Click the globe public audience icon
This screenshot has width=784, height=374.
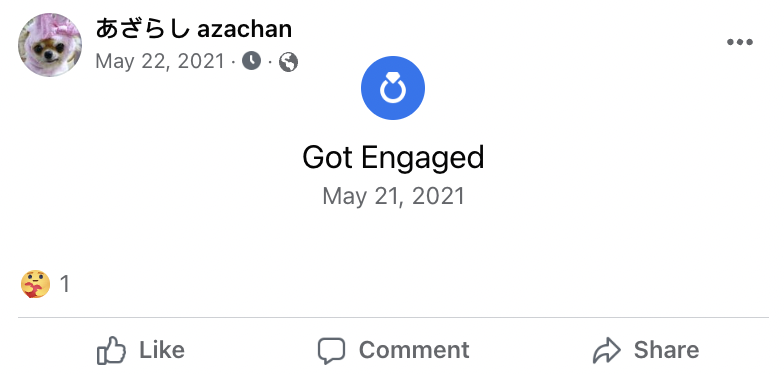point(288,62)
